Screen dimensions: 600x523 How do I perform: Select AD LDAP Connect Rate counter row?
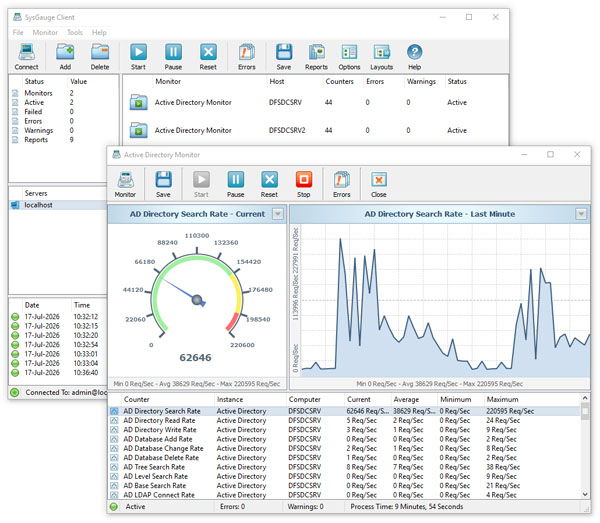tap(344, 495)
